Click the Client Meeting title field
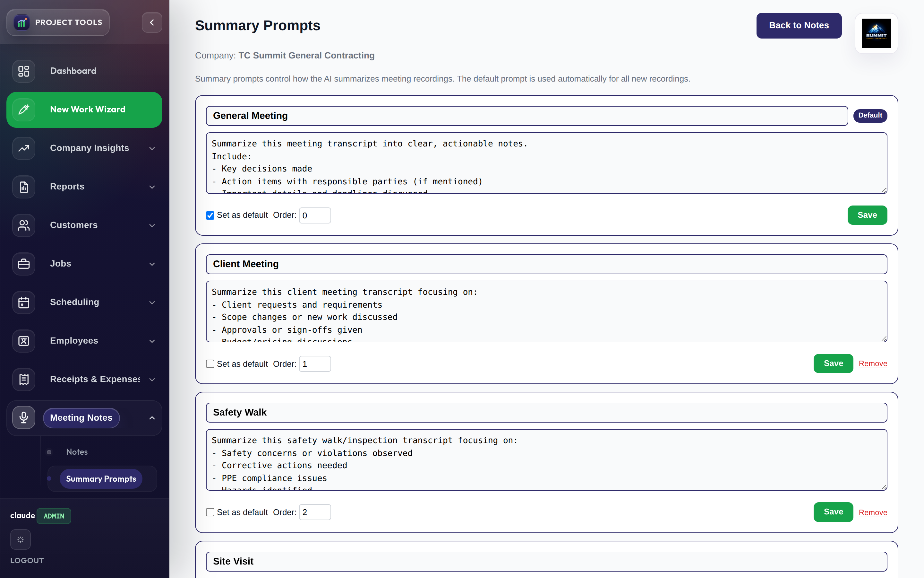The image size is (924, 578). pyautogui.click(x=546, y=264)
